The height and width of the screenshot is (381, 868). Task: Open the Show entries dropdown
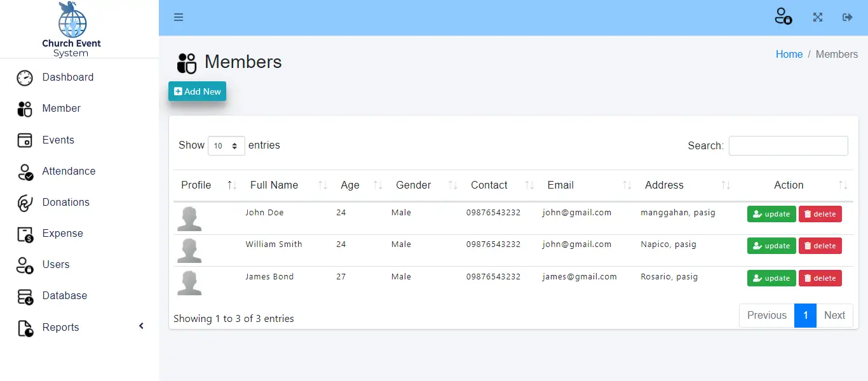pos(226,145)
